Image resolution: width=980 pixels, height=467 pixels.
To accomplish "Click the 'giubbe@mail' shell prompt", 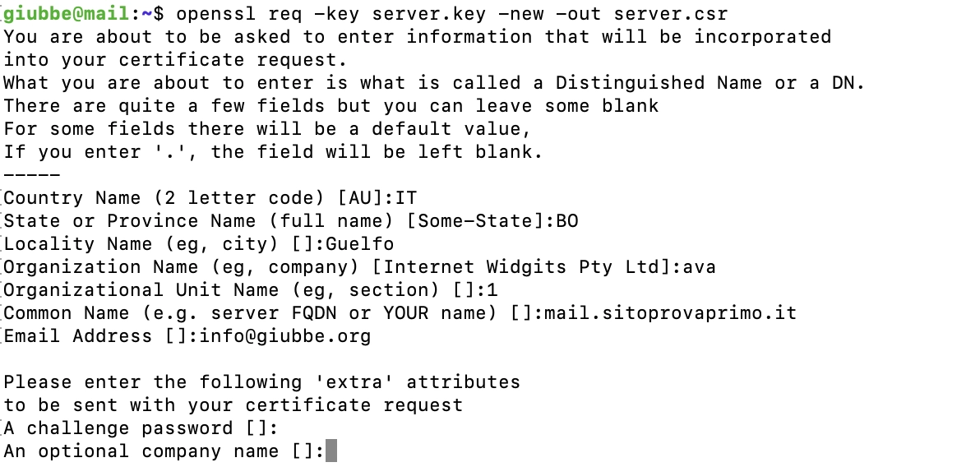I will (67, 13).
